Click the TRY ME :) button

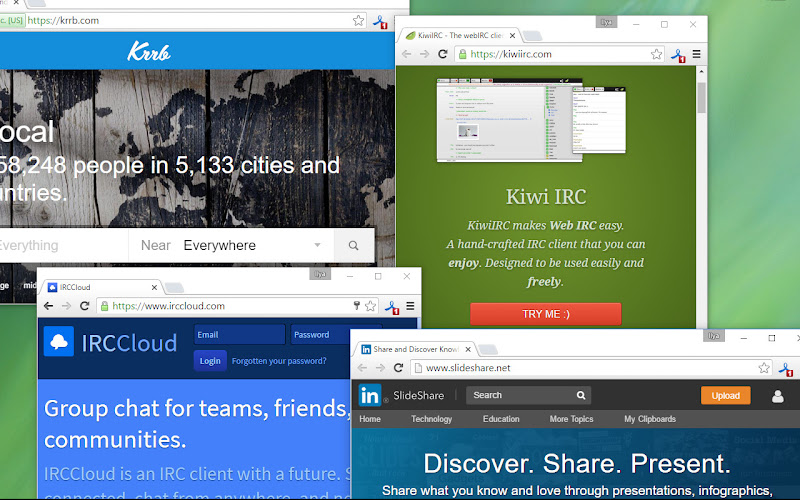[545, 314]
